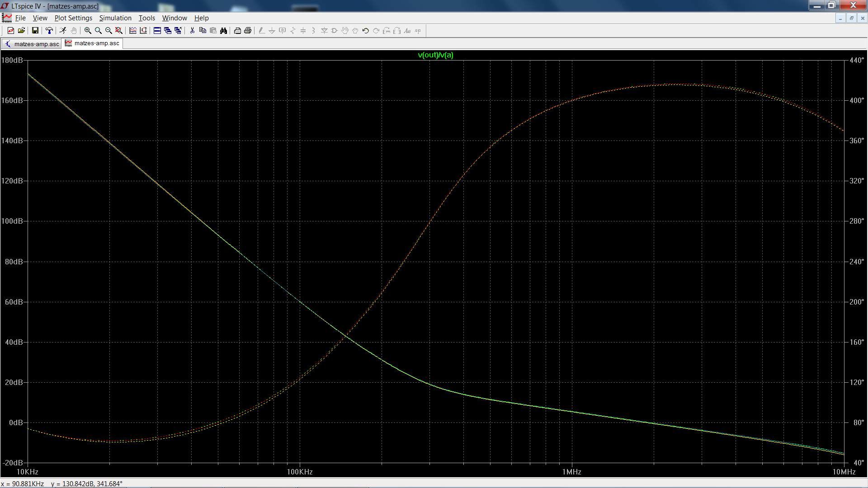Click the Save floppy disk icon
The height and width of the screenshot is (488, 868).
(35, 31)
